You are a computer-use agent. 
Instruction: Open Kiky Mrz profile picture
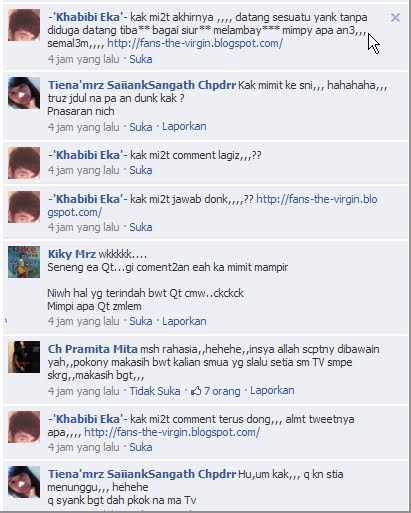click(x=24, y=262)
